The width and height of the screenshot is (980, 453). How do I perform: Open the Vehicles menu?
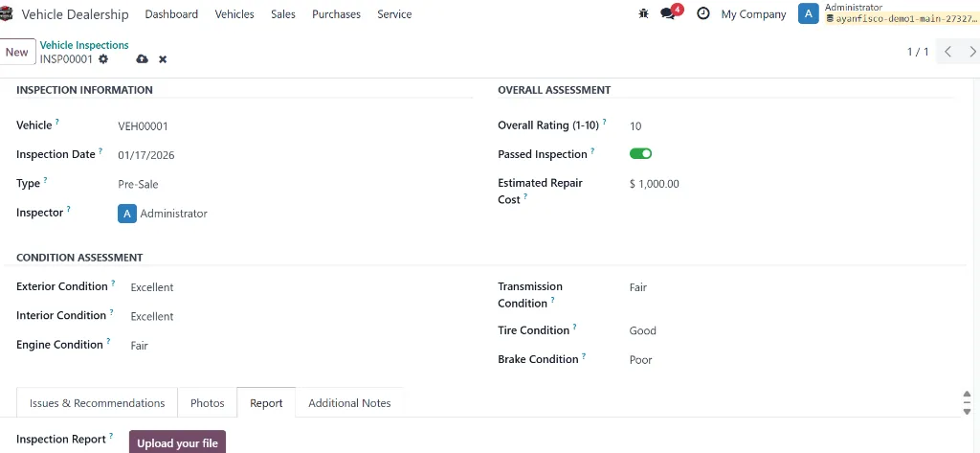tap(234, 13)
